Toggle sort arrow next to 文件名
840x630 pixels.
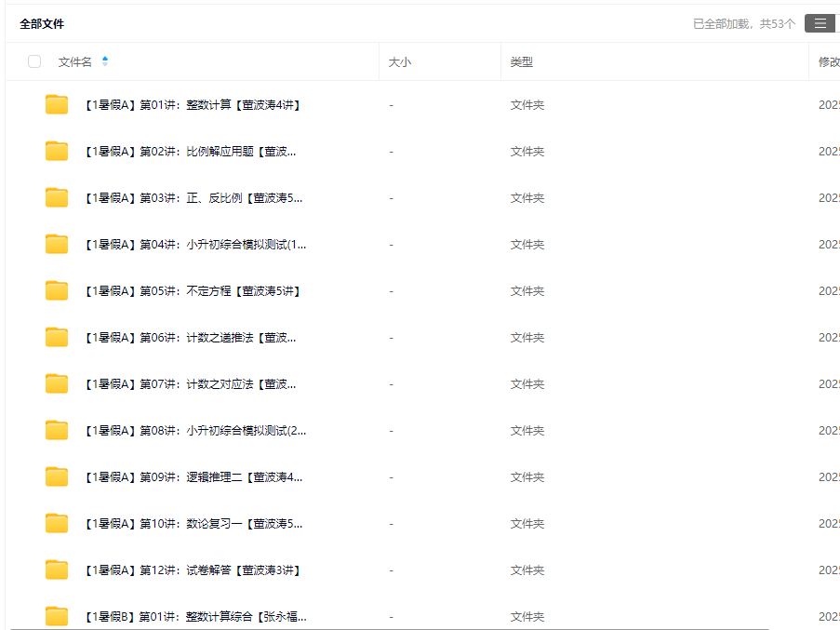click(105, 61)
